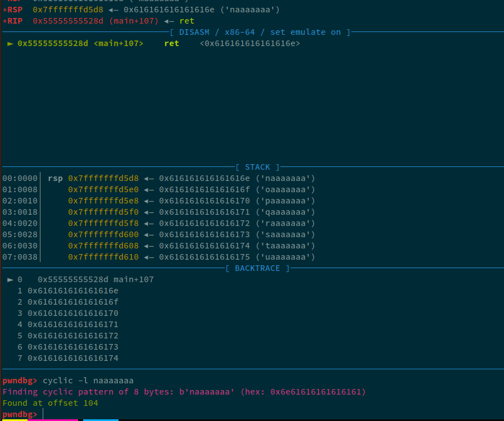Click the yellow segment in bottom status bar
The width and height of the screenshot is (504, 421).
click(x=13, y=419)
